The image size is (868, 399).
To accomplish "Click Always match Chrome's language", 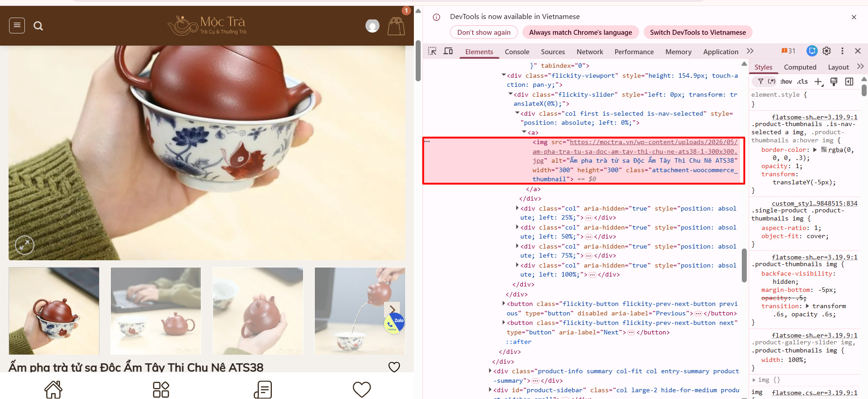I will (580, 33).
